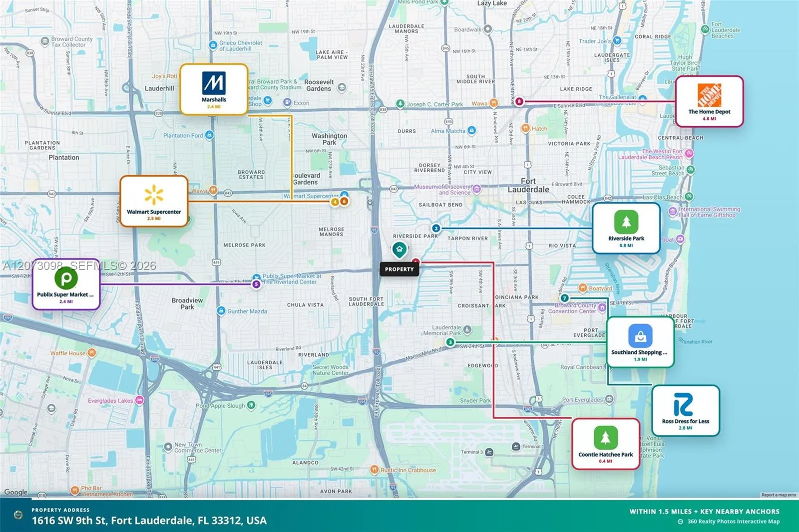Click numbered marker 7 near Convention Center
Image resolution: width=799 pixels, height=532 pixels.
565,298
